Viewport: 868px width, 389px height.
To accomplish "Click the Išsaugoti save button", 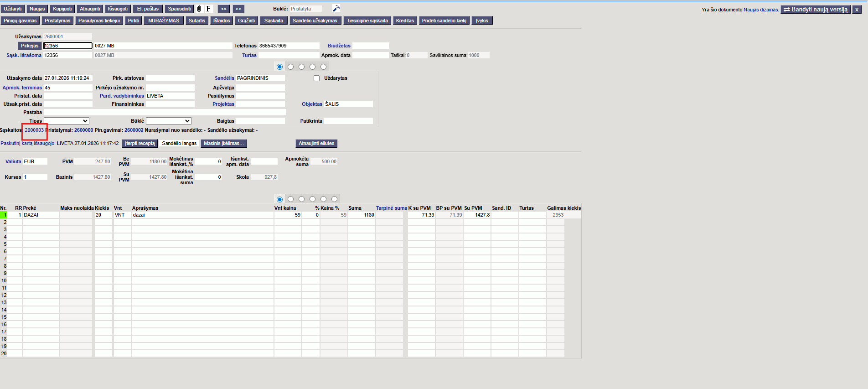I will pyautogui.click(x=118, y=9).
